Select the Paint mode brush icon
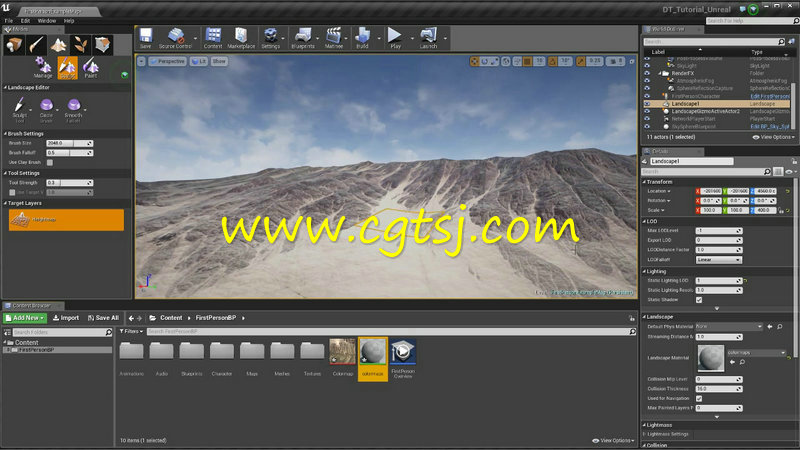 click(x=36, y=45)
